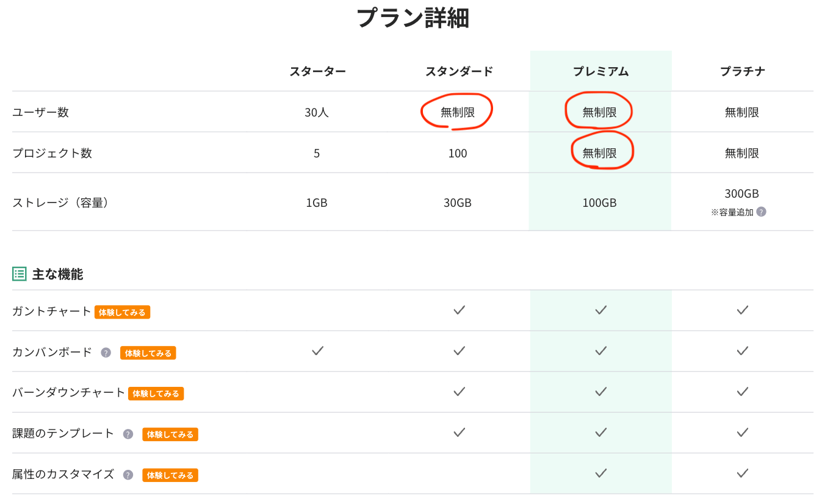Screen dimensions: 822x504
Task: Click バーンダウンチャート checkmark in プレミアム column
Action: click(600, 391)
